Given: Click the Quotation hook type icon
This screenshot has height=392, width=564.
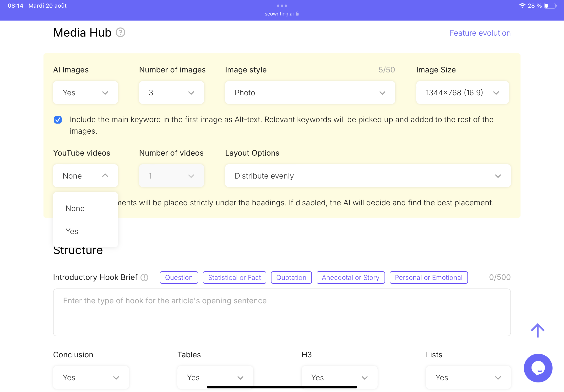Looking at the screenshot, I should [x=291, y=277].
